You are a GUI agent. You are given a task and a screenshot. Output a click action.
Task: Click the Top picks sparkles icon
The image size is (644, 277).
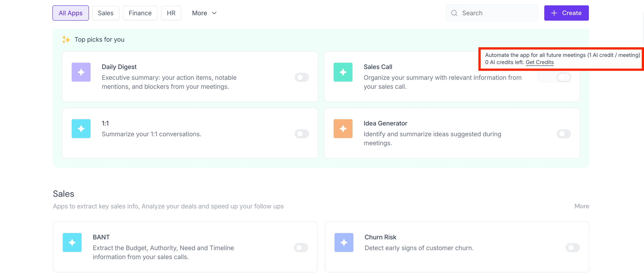click(66, 39)
